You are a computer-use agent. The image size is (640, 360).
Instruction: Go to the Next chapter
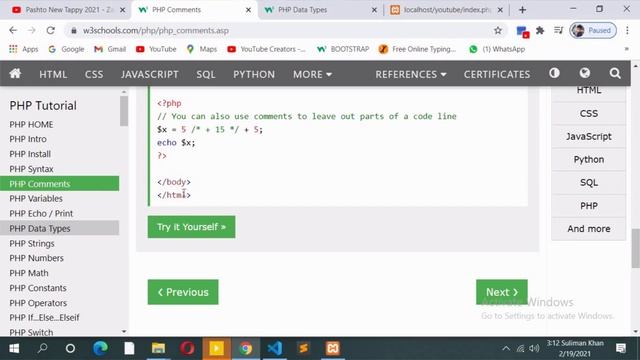point(502,292)
